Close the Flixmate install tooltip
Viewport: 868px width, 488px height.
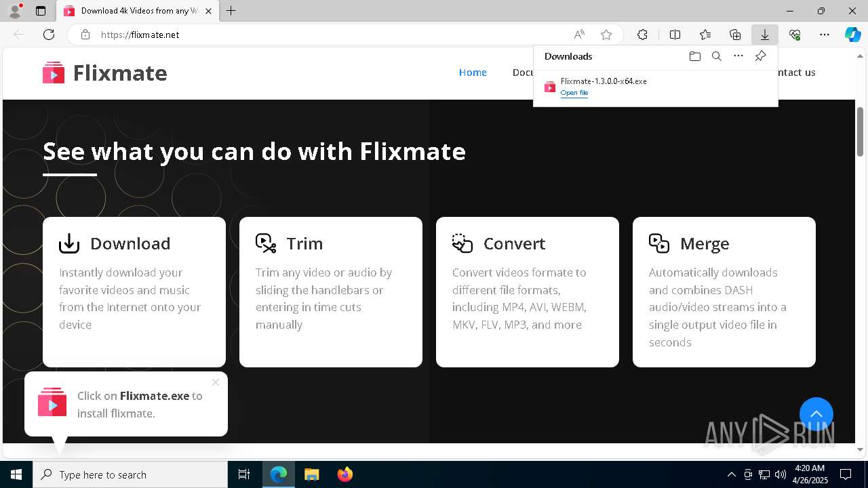[216, 382]
